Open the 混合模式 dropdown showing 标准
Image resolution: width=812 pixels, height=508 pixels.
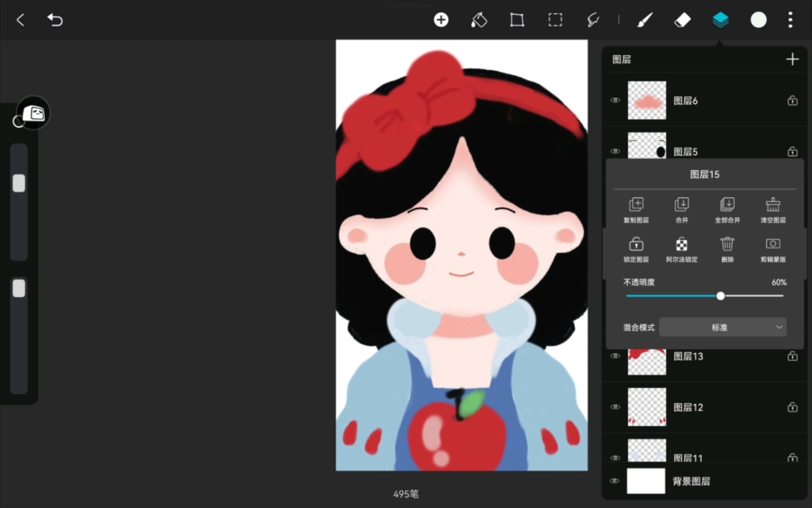[723, 327]
